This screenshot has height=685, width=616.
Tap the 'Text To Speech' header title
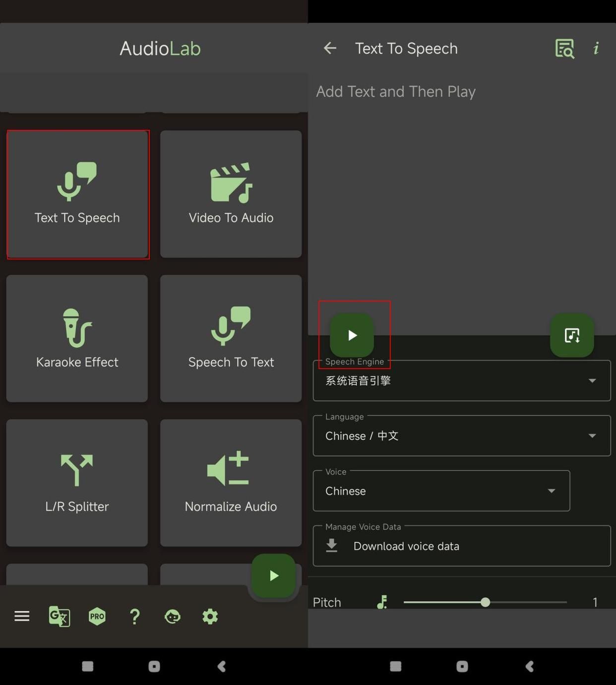(406, 49)
